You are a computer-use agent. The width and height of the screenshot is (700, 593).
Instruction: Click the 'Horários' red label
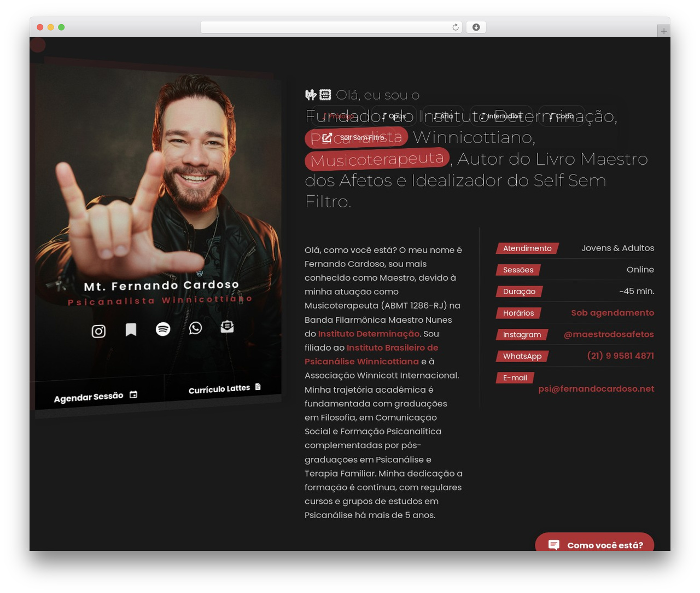(x=518, y=313)
